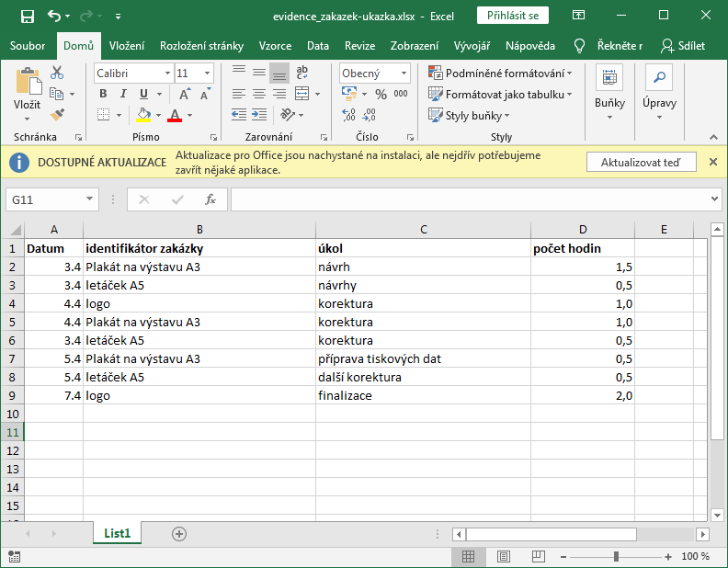Switch to the Vzorce tab
Image resolution: width=728 pixels, height=568 pixels.
(x=275, y=46)
